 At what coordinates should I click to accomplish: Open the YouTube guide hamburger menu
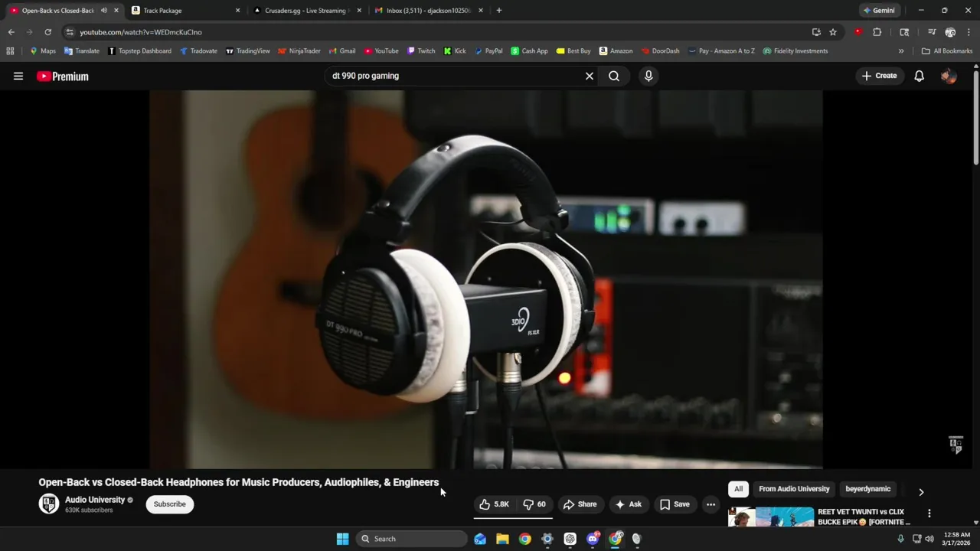point(18,76)
